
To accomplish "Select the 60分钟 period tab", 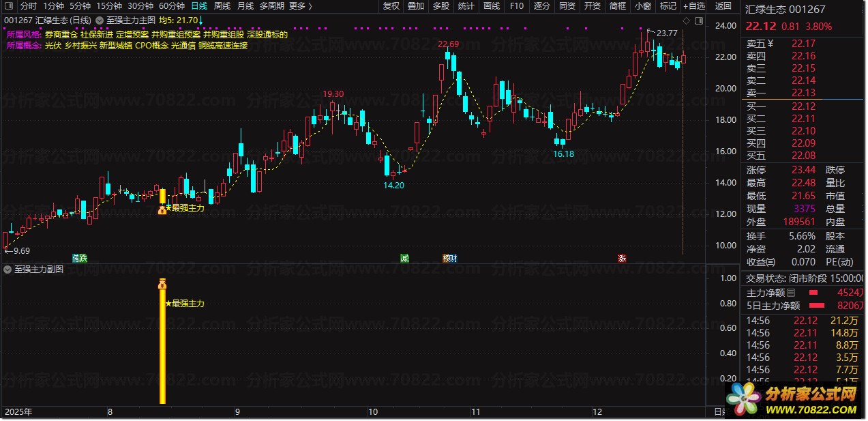I will 172,6.
